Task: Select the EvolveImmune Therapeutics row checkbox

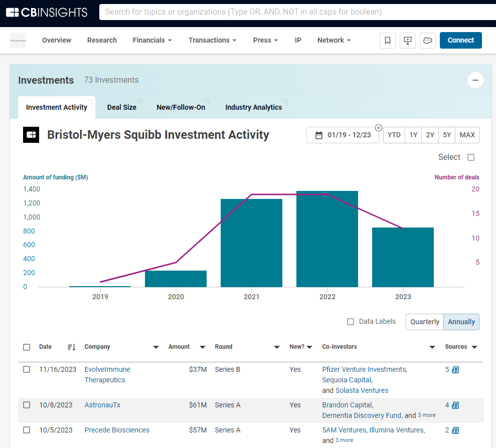Action: (x=27, y=369)
